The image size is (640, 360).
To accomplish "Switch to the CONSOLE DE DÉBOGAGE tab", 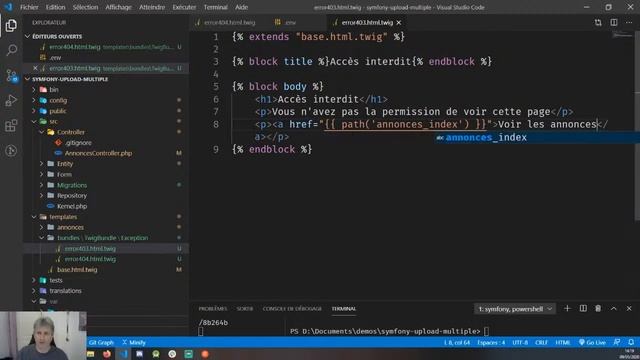I will 292,309.
